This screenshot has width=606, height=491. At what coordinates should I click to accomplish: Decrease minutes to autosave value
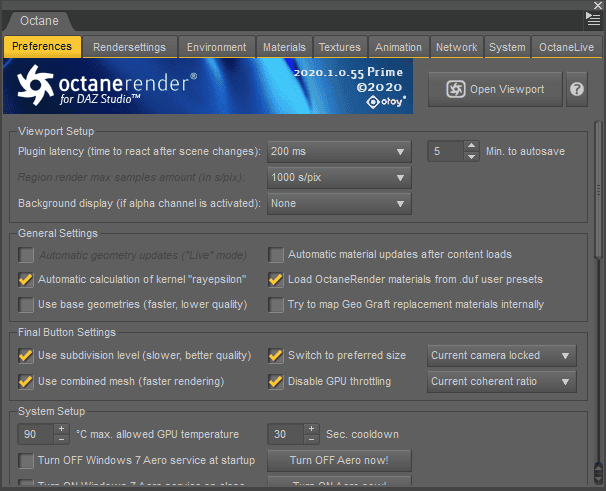471,157
